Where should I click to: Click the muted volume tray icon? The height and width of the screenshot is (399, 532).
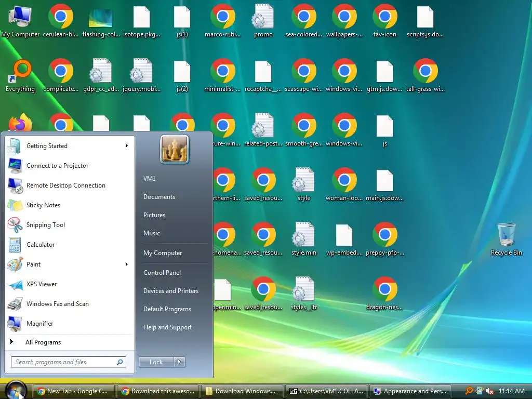coord(489,391)
